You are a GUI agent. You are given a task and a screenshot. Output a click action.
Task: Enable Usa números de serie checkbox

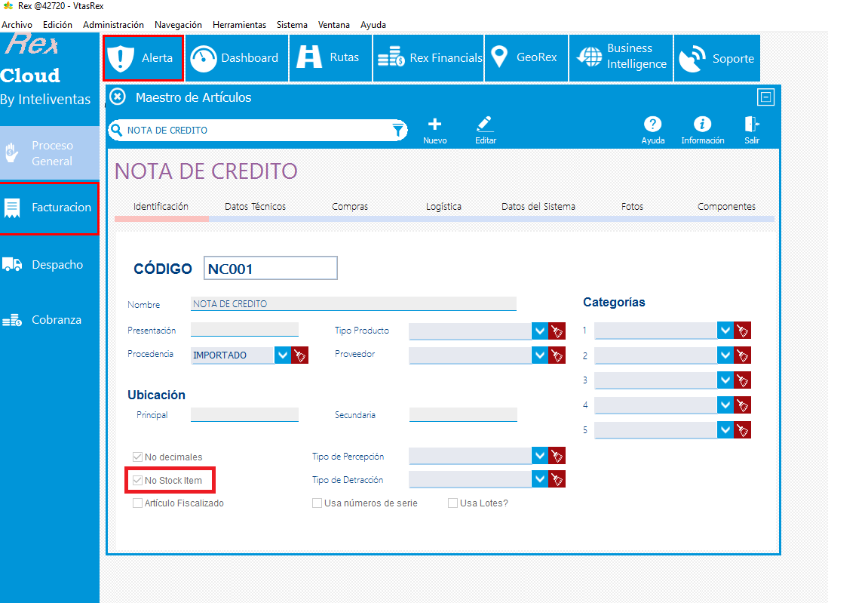[317, 503]
